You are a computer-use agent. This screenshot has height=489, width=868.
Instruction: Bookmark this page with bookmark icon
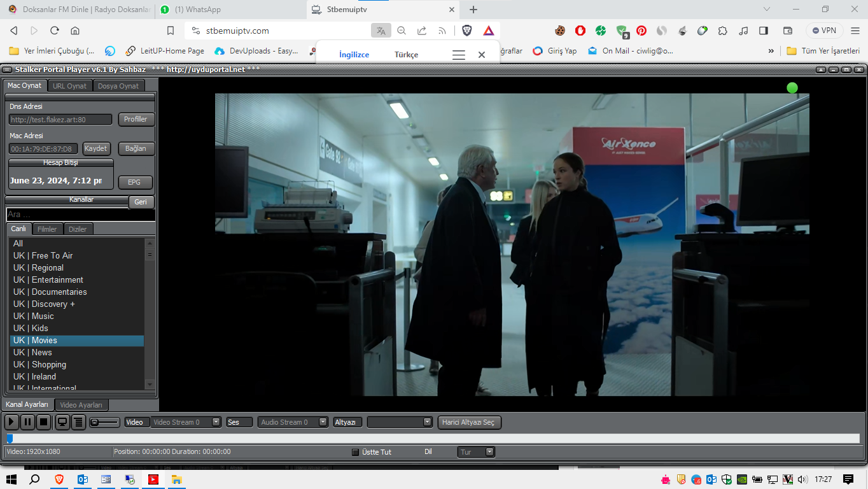[171, 31]
